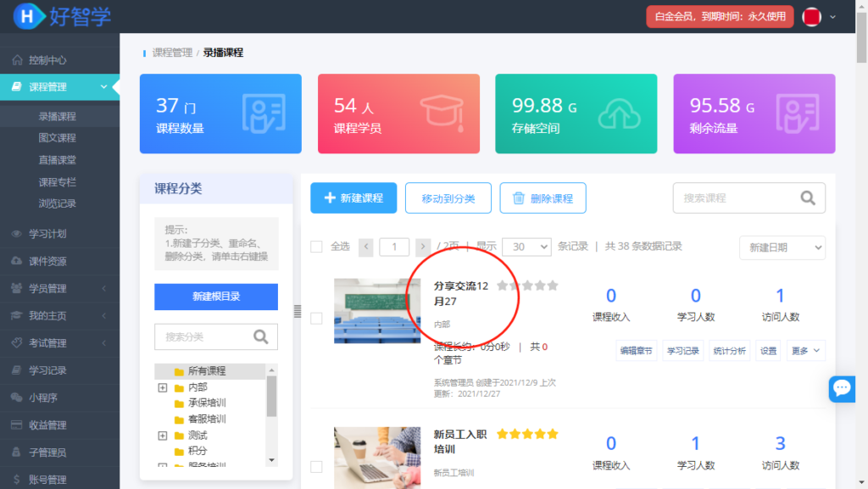The height and width of the screenshot is (489, 868).
Task: Click the 所有课程 folder icon
Action: tap(179, 371)
